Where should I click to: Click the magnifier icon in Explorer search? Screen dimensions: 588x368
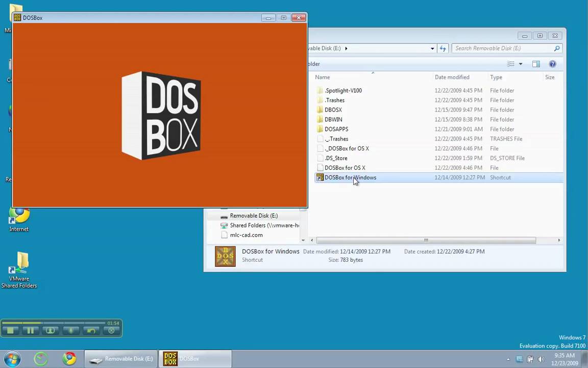(x=557, y=48)
